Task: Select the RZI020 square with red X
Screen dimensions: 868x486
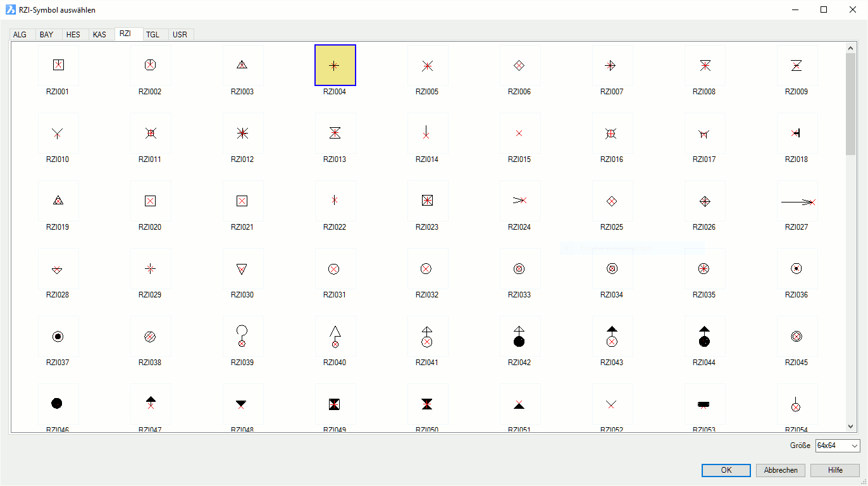Action: (x=151, y=201)
